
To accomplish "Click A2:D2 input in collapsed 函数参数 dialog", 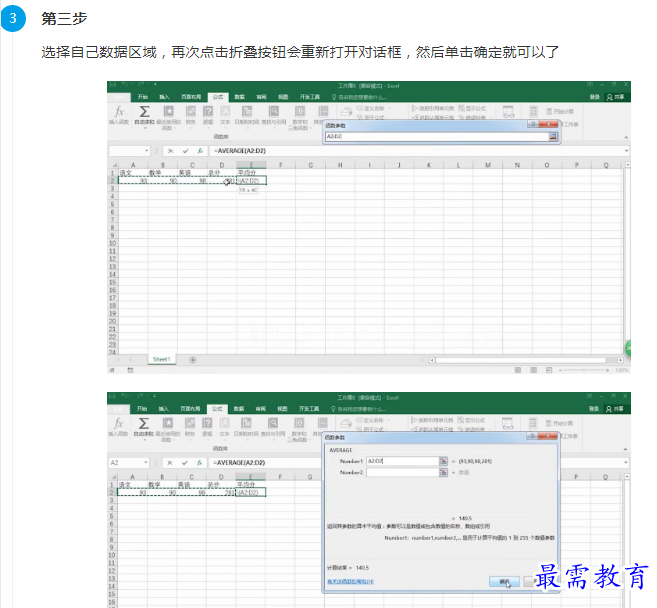I will (x=437, y=136).
